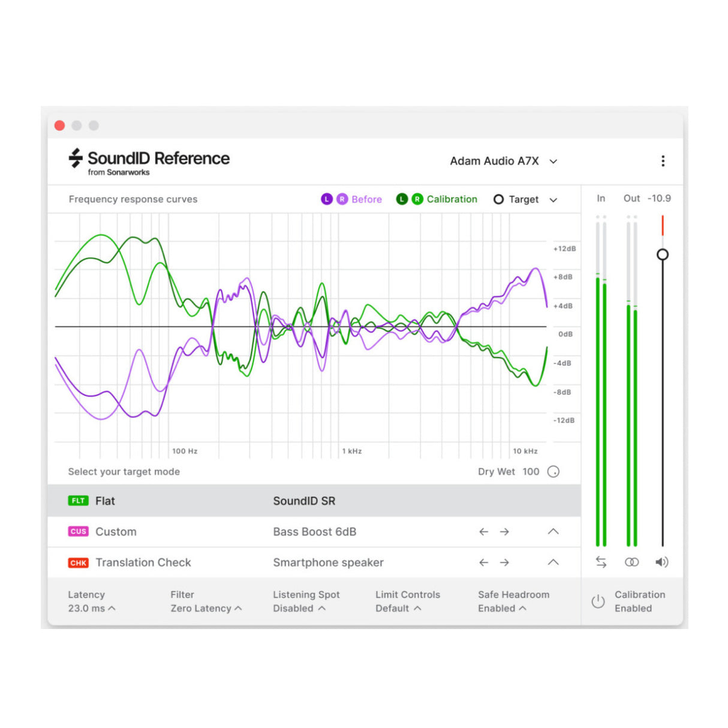Click the swap channels icon
Viewport: 728px width, 728px height.
pos(601,562)
